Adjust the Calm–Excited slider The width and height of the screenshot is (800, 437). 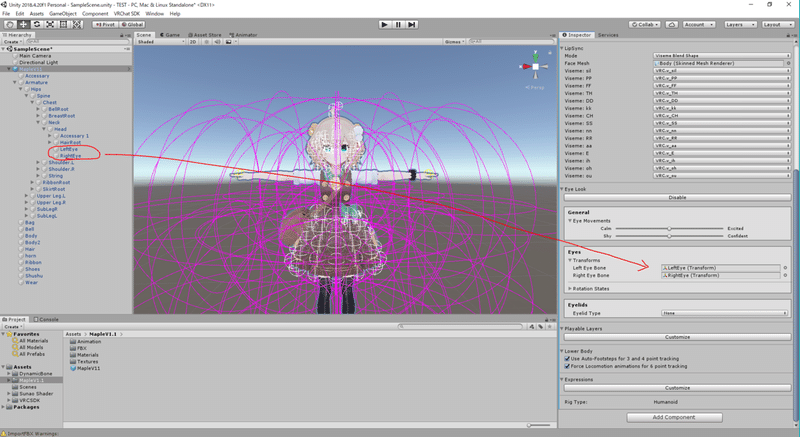click(669, 228)
